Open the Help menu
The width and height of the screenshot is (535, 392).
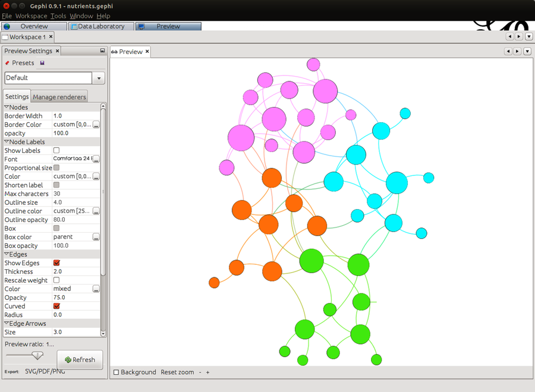tap(103, 16)
